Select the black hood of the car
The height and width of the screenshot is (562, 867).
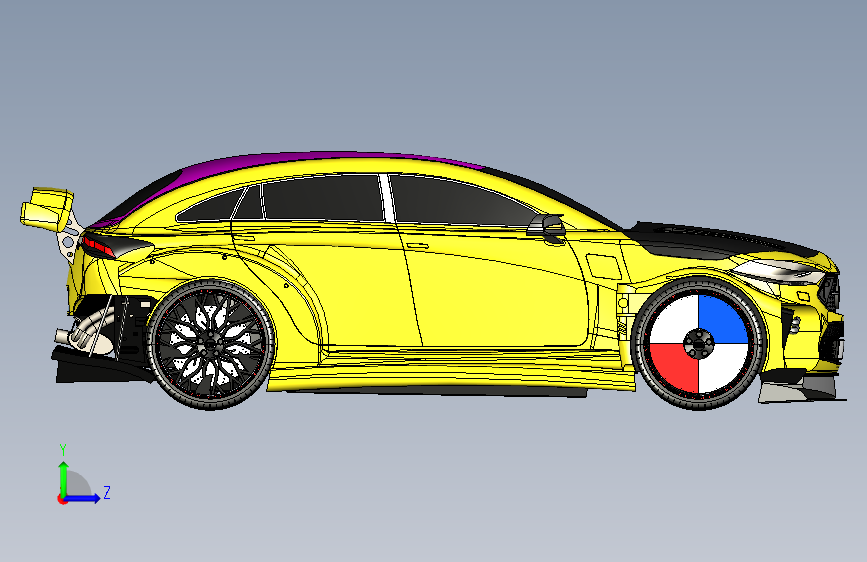[x=719, y=241]
